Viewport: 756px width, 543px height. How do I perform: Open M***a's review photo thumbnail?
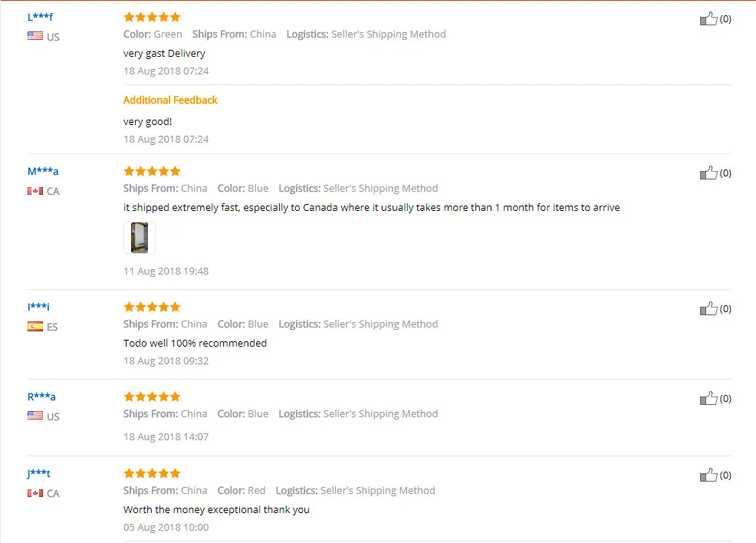click(140, 237)
